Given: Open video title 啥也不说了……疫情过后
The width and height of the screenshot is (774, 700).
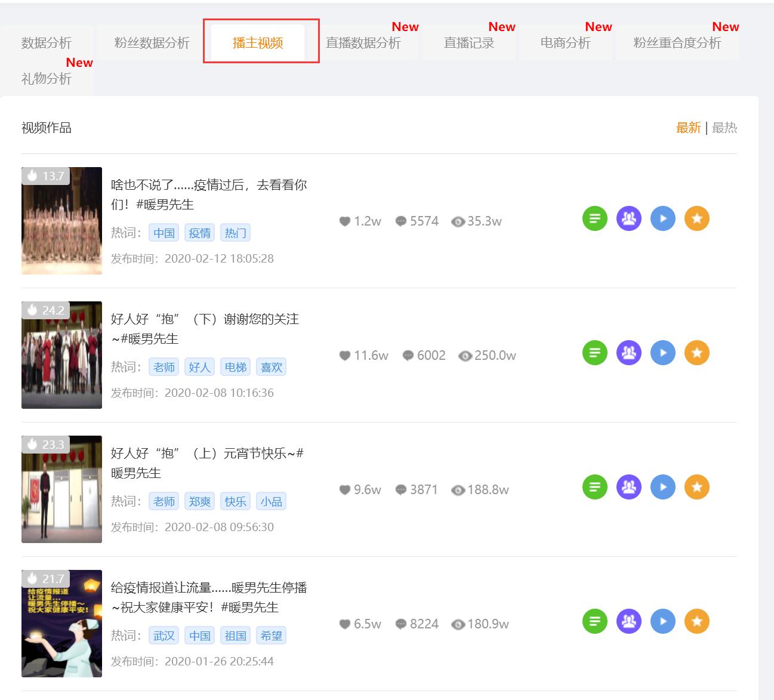Looking at the screenshot, I should click(x=209, y=195).
